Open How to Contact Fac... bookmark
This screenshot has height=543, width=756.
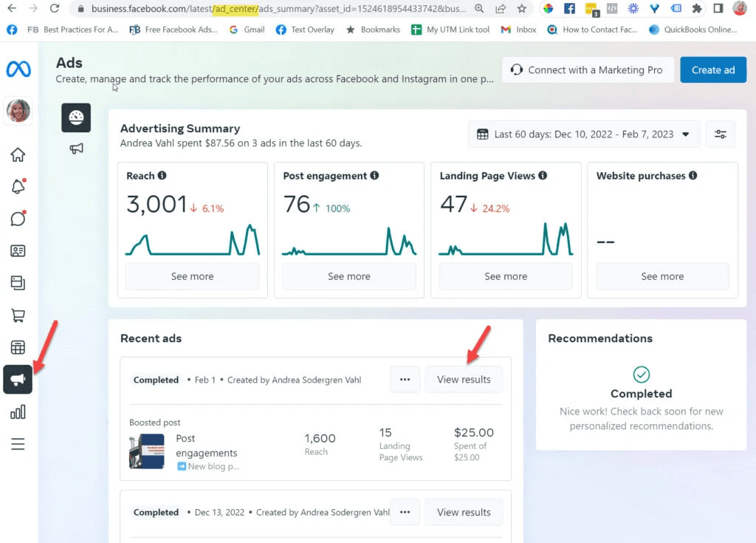coord(592,30)
